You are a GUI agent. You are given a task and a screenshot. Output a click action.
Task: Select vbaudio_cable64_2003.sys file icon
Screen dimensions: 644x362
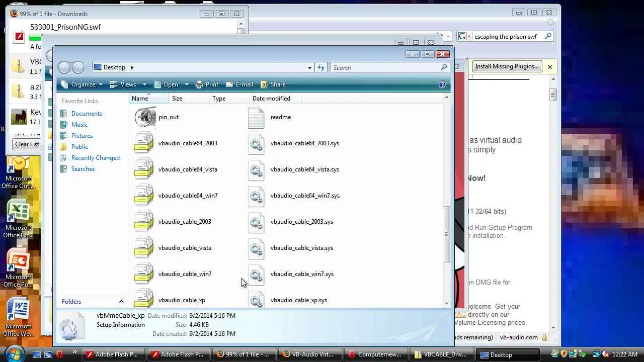256,144
